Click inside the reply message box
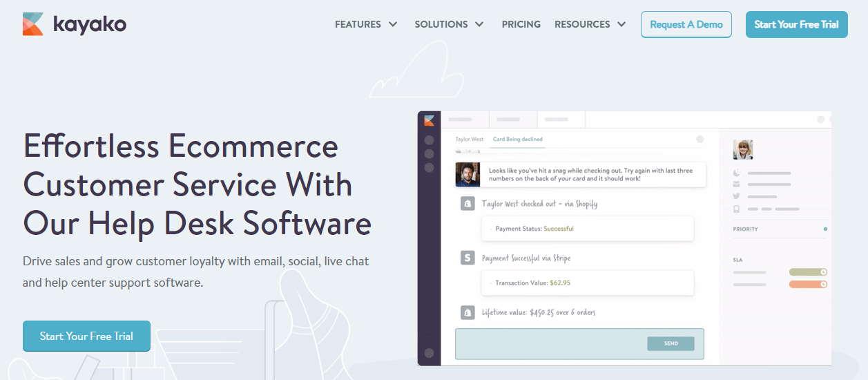This screenshot has height=380, width=868. click(x=579, y=343)
